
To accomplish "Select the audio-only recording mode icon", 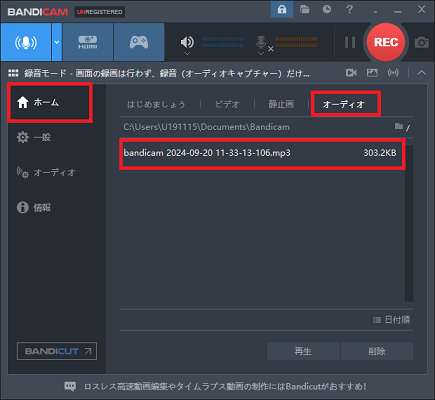I will [26, 42].
